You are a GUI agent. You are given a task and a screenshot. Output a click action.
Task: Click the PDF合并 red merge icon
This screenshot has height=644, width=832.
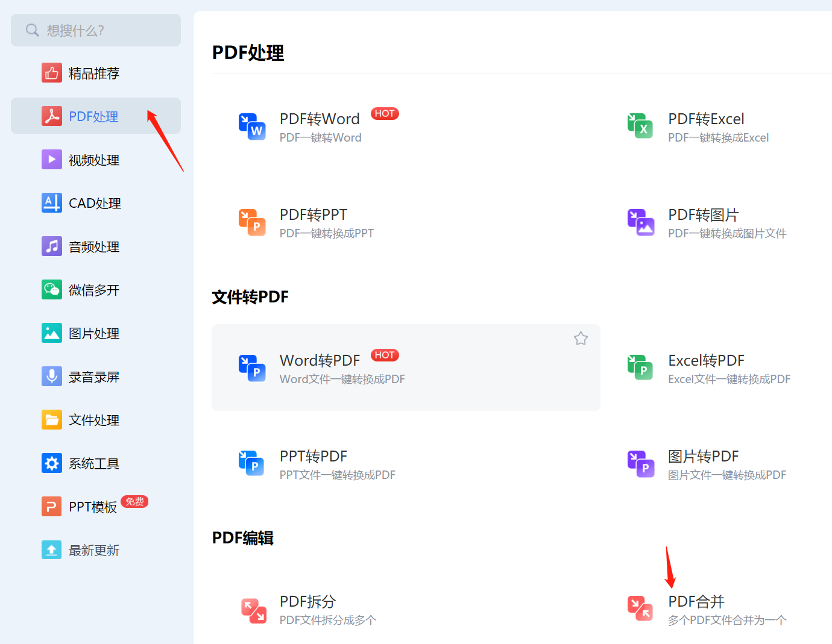640,609
